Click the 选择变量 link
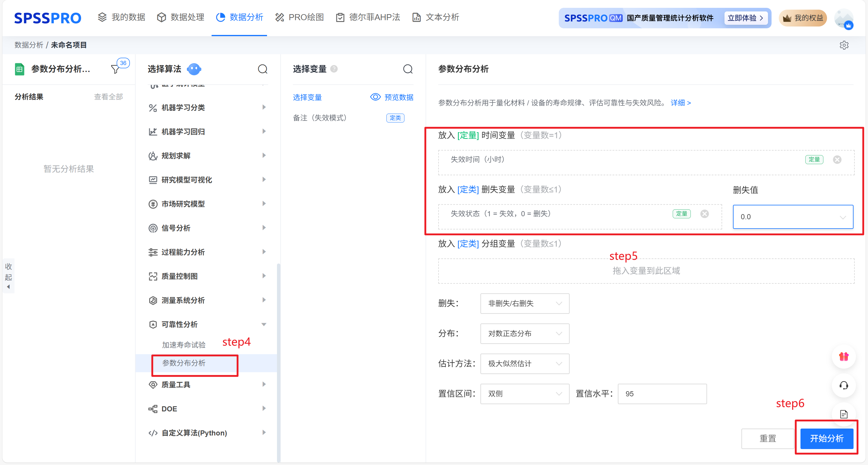 307,97
